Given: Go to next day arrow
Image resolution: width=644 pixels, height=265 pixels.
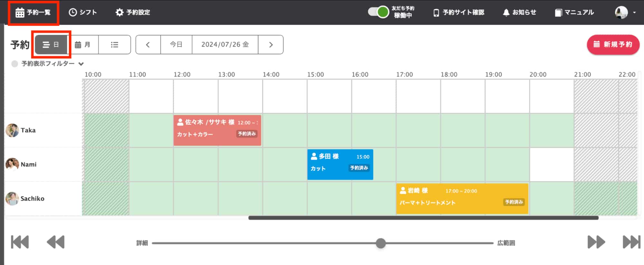Looking at the screenshot, I should (271, 44).
